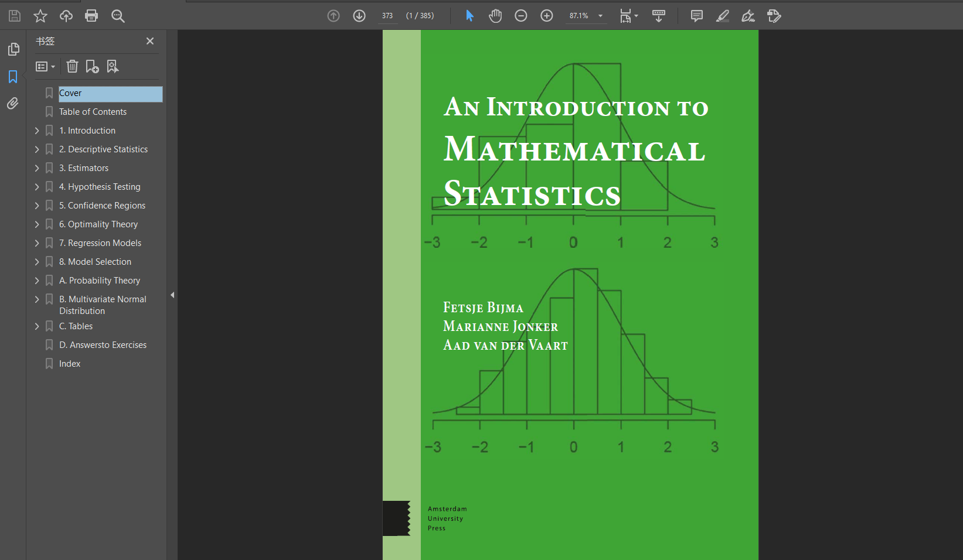Expand the C. Tables bookmark
This screenshot has width=963, height=560.
tap(37, 326)
